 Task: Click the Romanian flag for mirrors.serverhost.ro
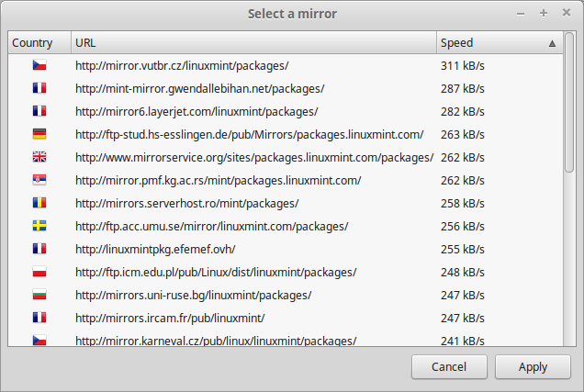click(x=39, y=203)
